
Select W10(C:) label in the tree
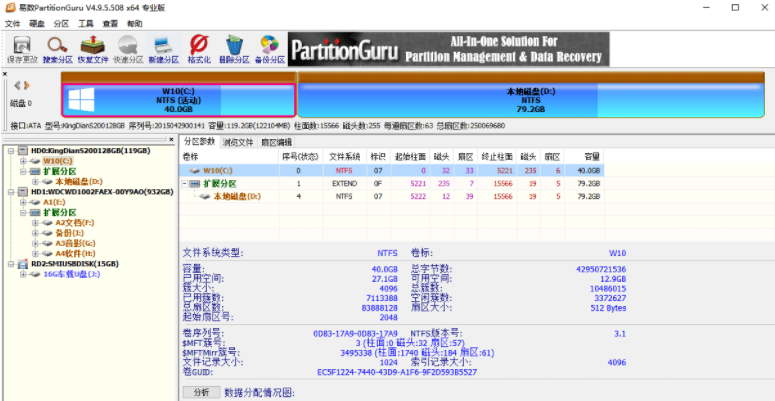[58, 161]
